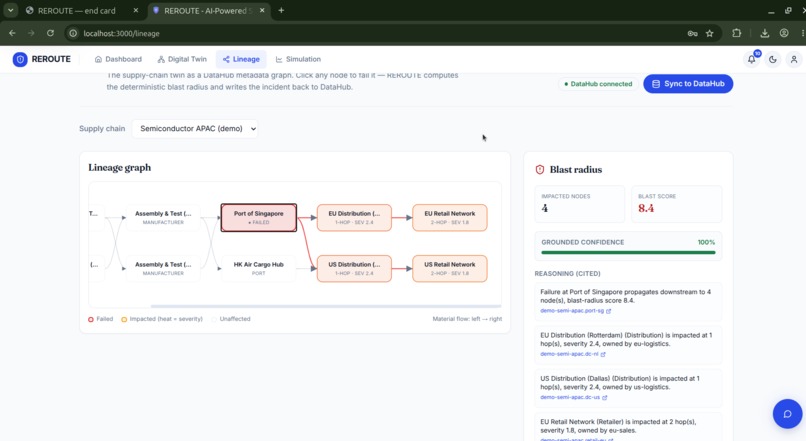Open browser downloads icon
Viewport: 806px width, 441px height.
765,33
